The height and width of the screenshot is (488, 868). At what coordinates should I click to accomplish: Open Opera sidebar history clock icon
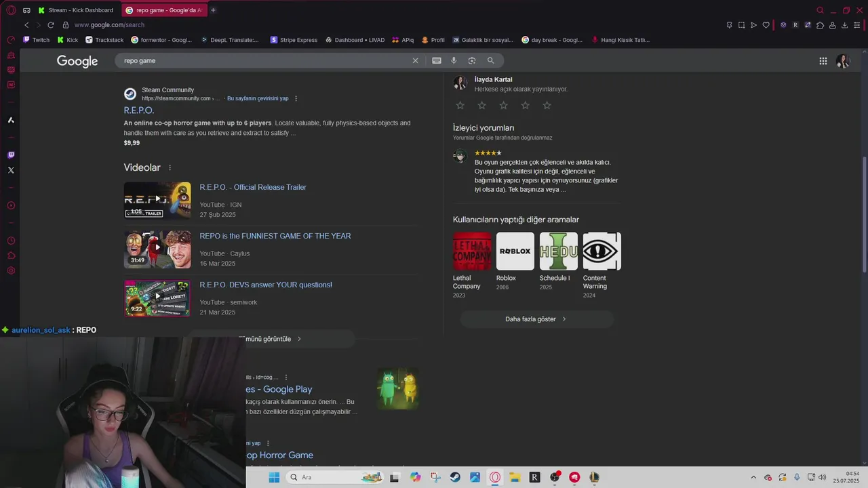[x=11, y=241]
